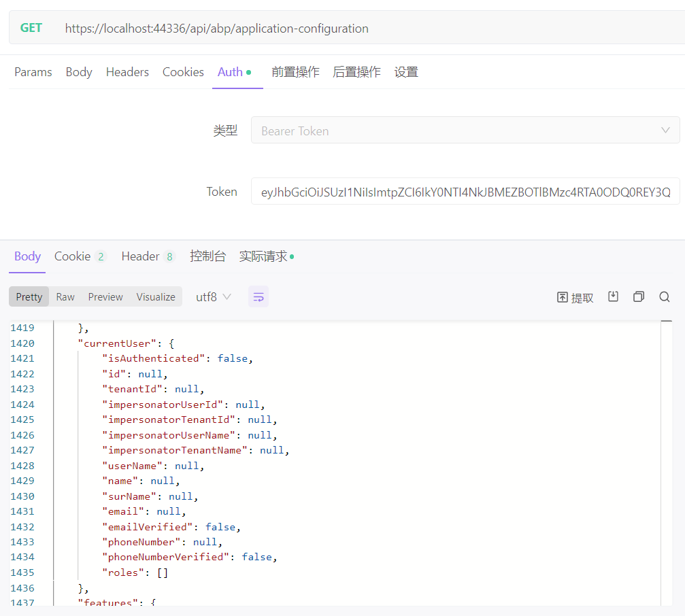685x616 pixels.
Task: Switch to Preview response view
Action: [105, 296]
